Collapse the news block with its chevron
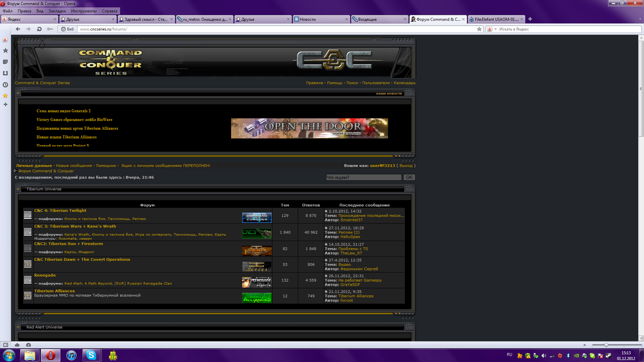 [x=18, y=93]
